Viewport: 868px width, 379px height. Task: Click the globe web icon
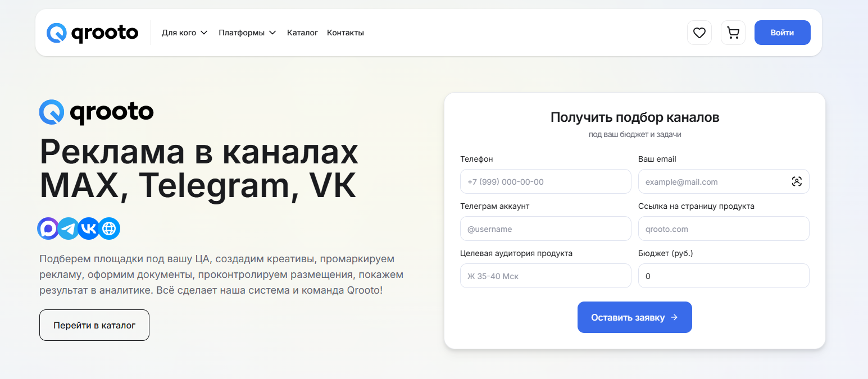pyautogui.click(x=110, y=229)
